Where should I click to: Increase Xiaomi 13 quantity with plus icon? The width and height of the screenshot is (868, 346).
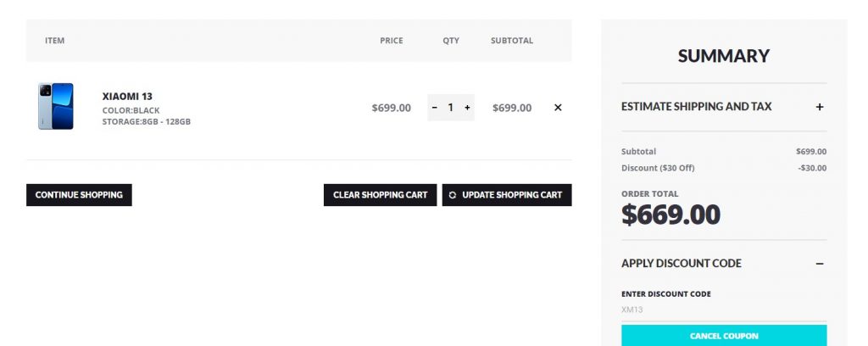click(x=467, y=108)
